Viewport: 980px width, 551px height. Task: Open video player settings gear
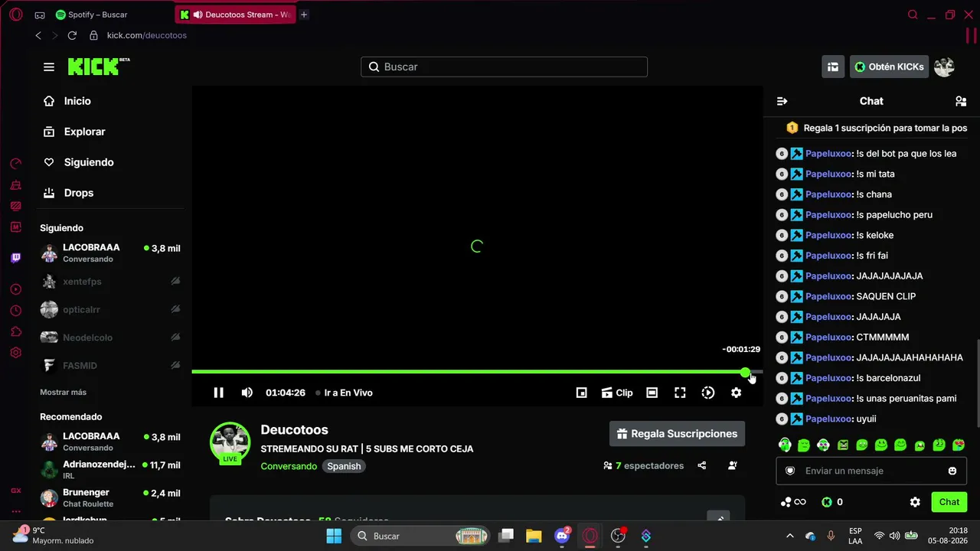pyautogui.click(x=736, y=393)
